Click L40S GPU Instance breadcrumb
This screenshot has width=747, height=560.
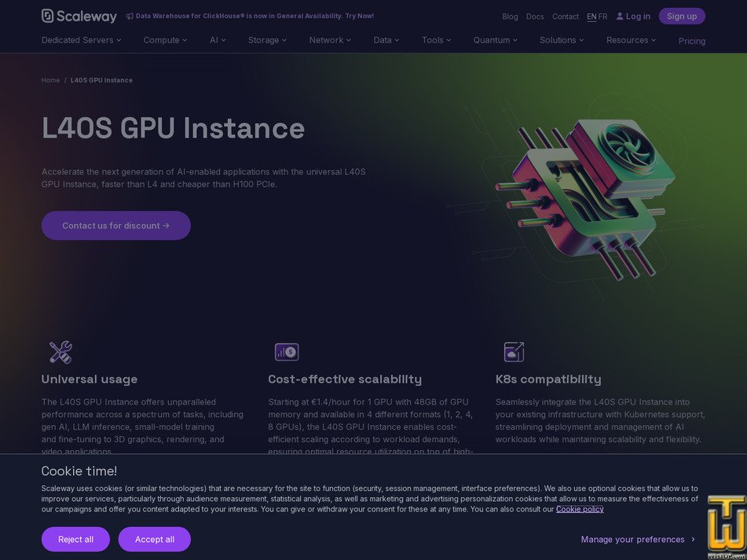[101, 80]
